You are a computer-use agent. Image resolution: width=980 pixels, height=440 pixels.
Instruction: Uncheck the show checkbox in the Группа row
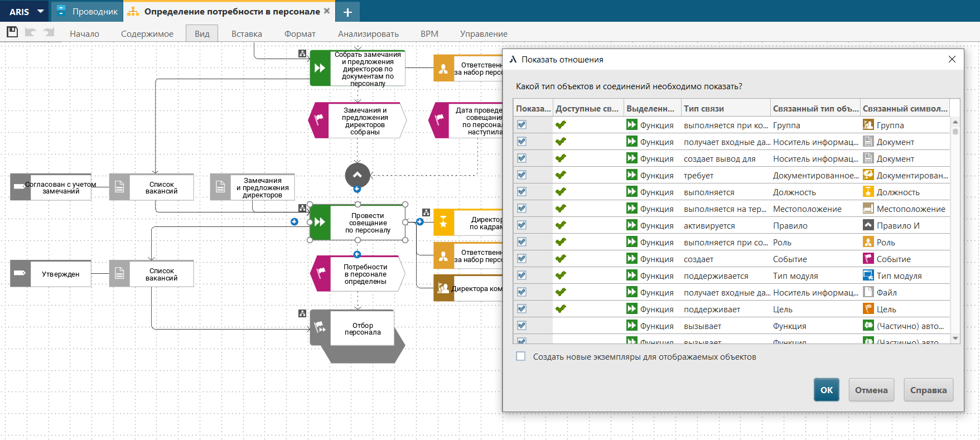coord(522,125)
